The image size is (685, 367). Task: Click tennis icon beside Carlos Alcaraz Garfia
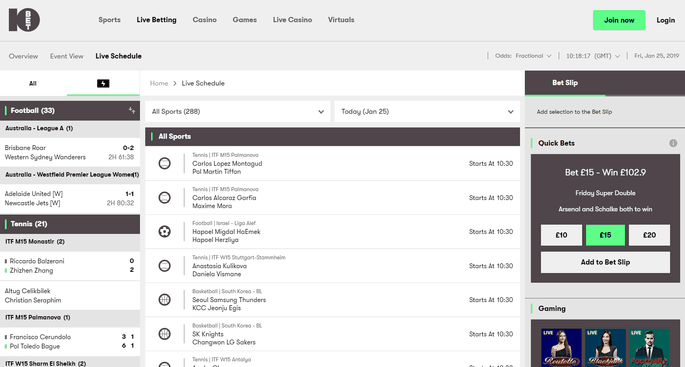pyautogui.click(x=164, y=197)
